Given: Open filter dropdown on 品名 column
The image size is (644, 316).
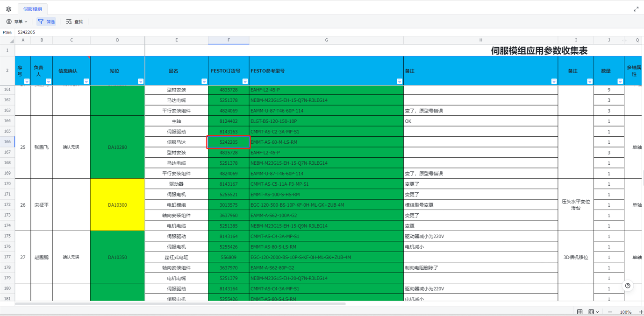Looking at the screenshot, I should tap(204, 81).
